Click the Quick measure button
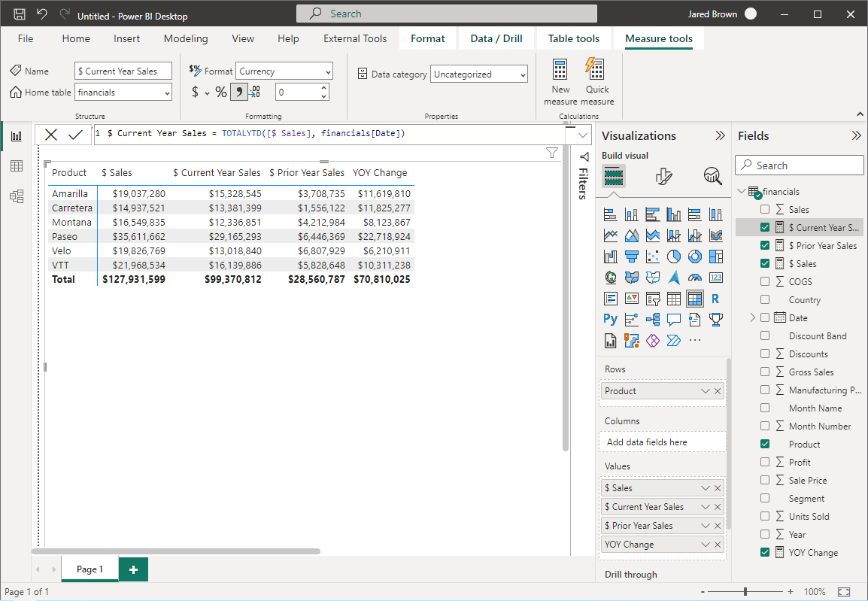 [596, 82]
